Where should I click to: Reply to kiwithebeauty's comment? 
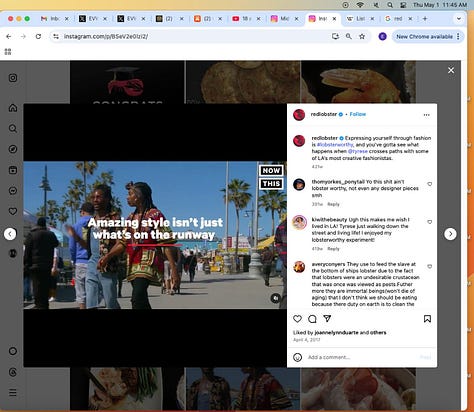pyautogui.click(x=333, y=249)
